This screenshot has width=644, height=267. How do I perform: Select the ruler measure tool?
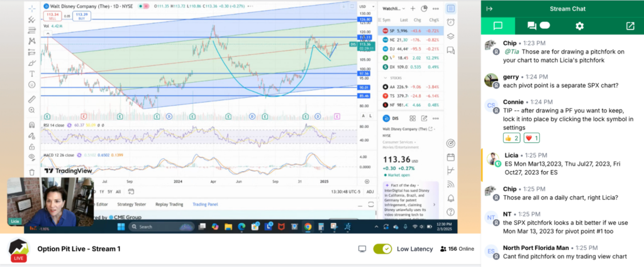31,99
